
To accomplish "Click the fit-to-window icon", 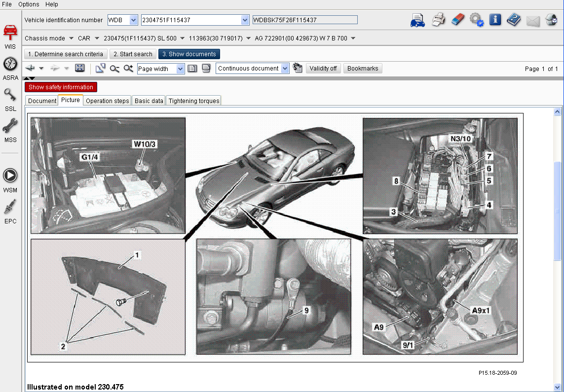I will [x=79, y=68].
